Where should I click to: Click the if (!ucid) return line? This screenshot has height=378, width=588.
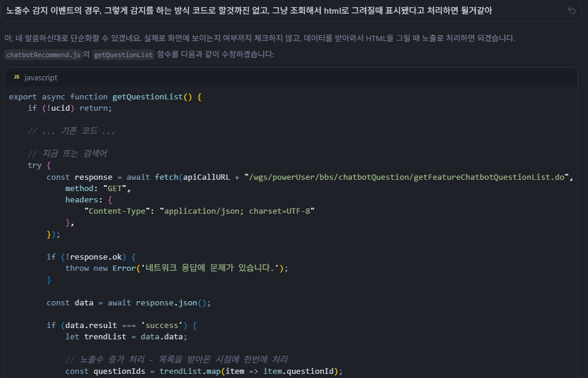point(70,108)
